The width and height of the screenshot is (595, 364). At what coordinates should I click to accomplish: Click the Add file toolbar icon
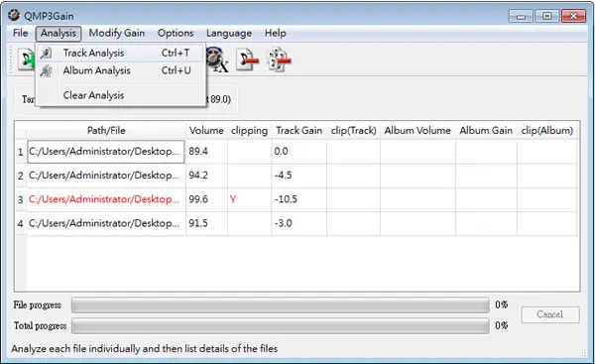coord(27,60)
